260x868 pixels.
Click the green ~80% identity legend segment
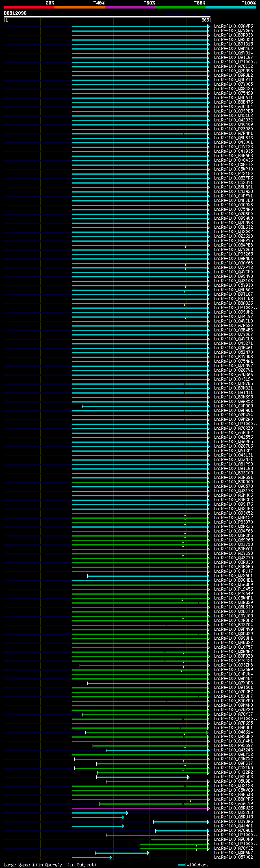click(180, 7)
